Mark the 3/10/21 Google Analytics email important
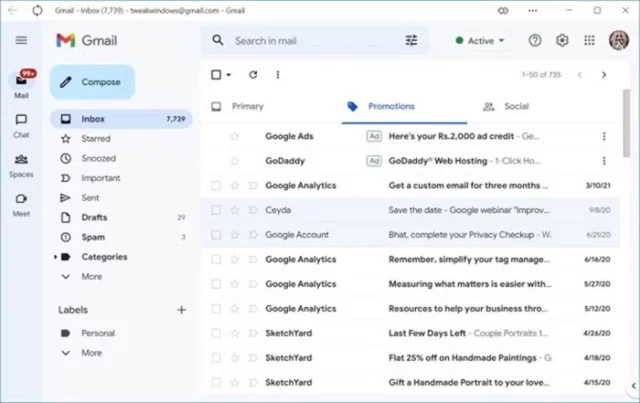The width and height of the screenshot is (640, 403). [253, 185]
